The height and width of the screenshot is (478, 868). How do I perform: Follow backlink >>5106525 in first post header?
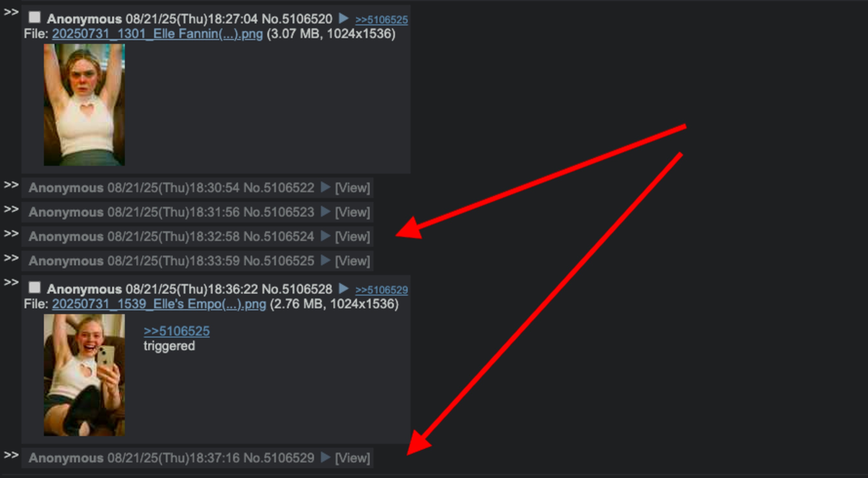[381, 20]
